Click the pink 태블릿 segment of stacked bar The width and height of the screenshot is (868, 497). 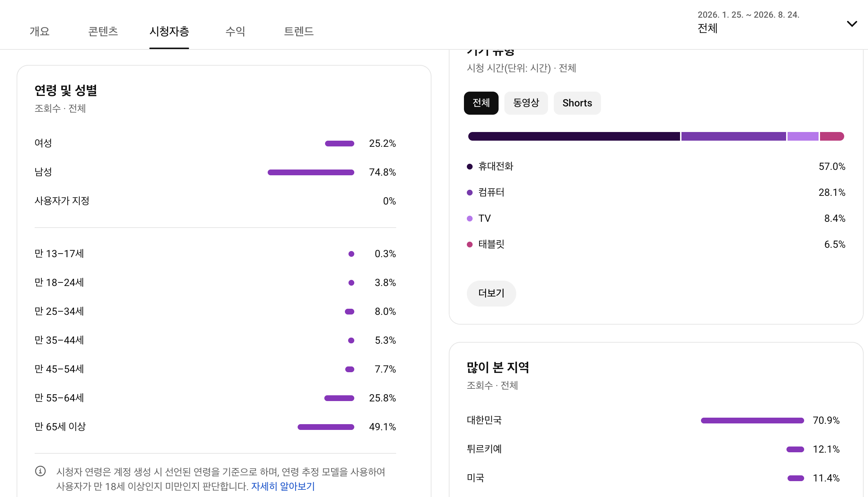(832, 136)
